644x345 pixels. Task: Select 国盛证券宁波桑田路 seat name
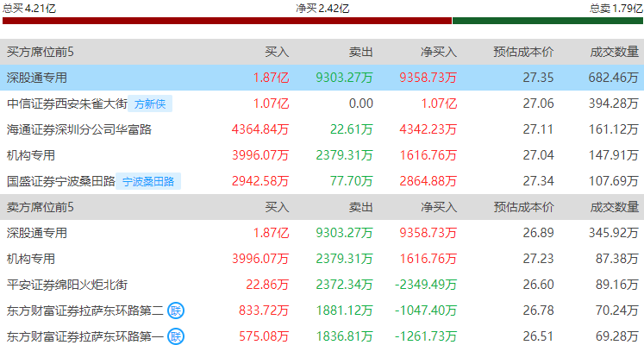coord(61,181)
